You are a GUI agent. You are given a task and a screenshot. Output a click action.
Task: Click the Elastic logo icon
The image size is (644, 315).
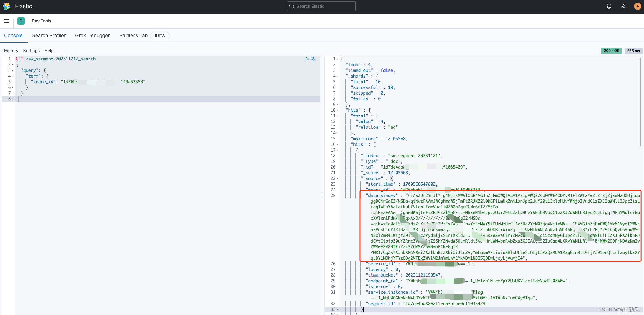[x=7, y=6]
